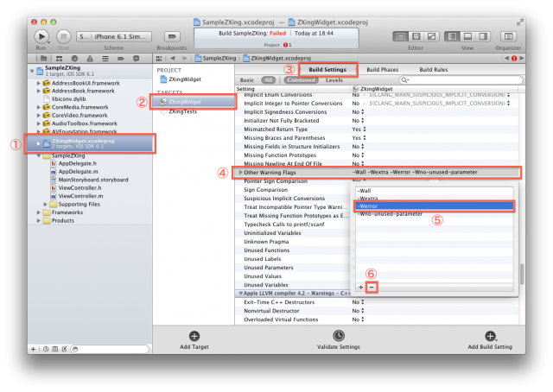Select the Standard editor icon
This screenshot has height=392, width=553.
click(401, 36)
